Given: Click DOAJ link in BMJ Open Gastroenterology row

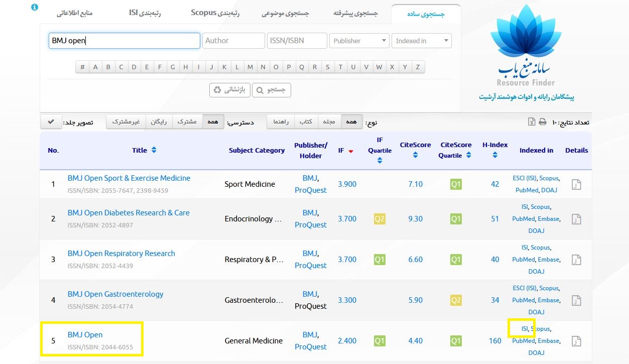Looking at the screenshot, I should coord(536,312).
